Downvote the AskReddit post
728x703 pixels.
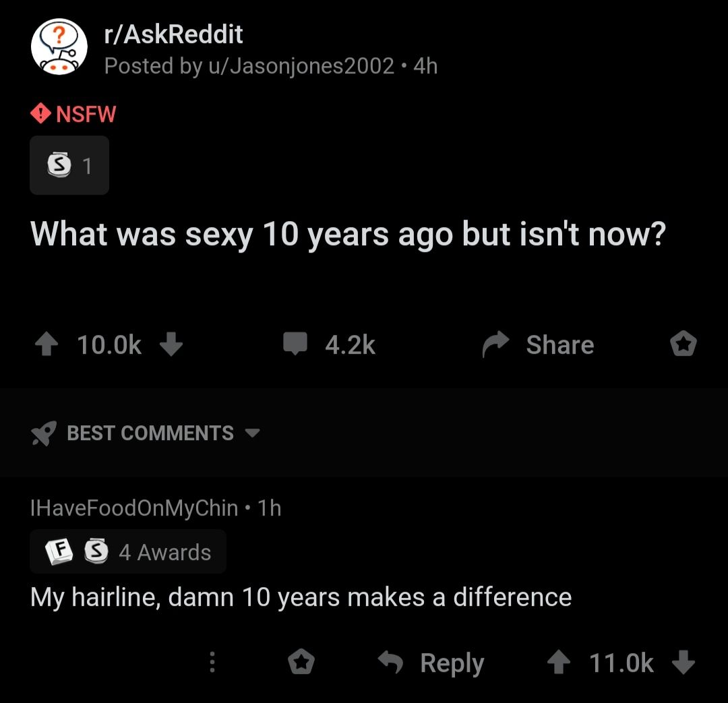point(171,345)
